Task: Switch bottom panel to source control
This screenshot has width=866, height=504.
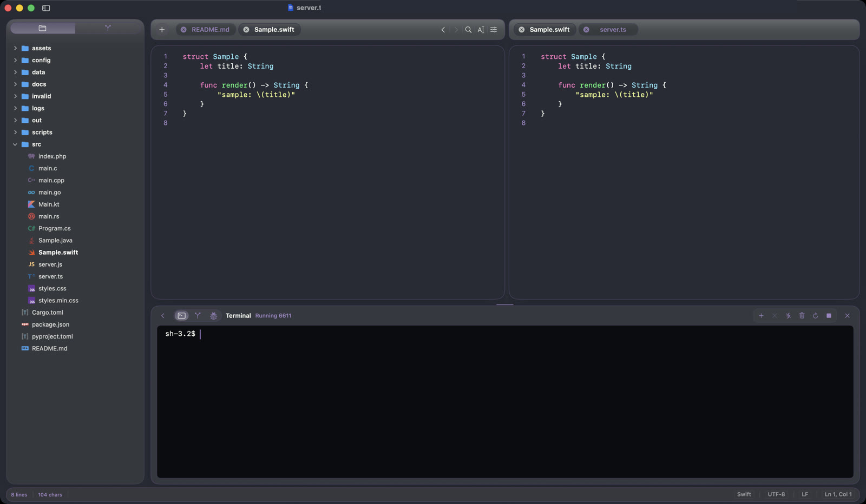Action: click(x=198, y=316)
